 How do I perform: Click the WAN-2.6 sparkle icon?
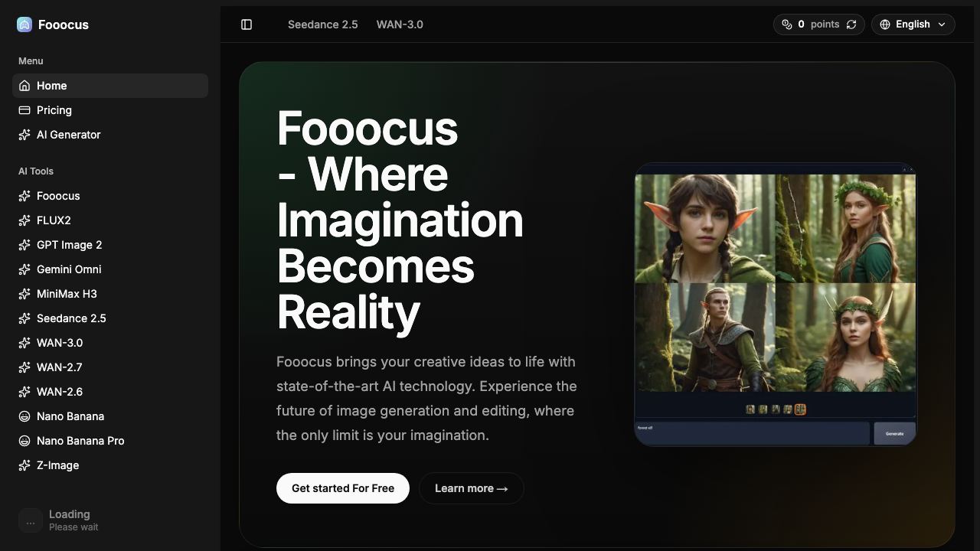[24, 392]
